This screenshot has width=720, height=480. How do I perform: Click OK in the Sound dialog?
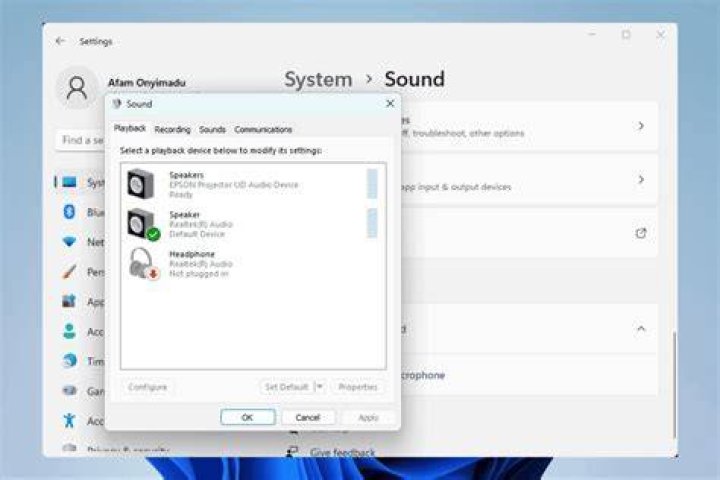248,417
